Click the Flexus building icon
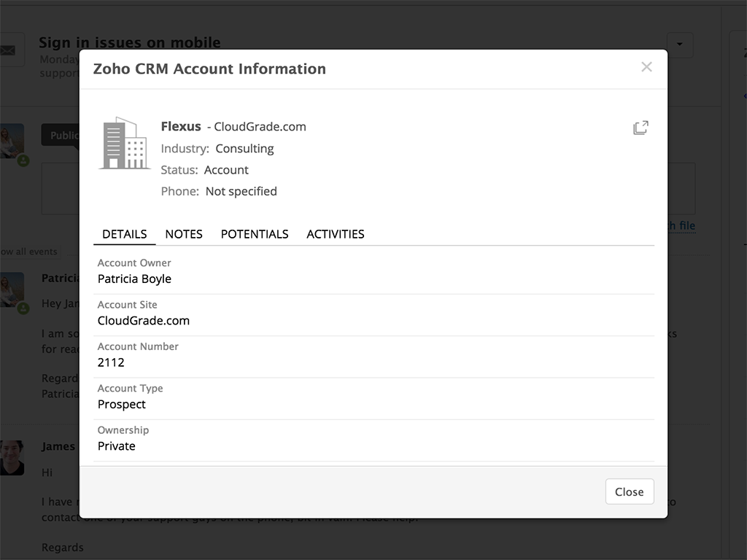Viewport: 747px width, 560px height. 124,144
